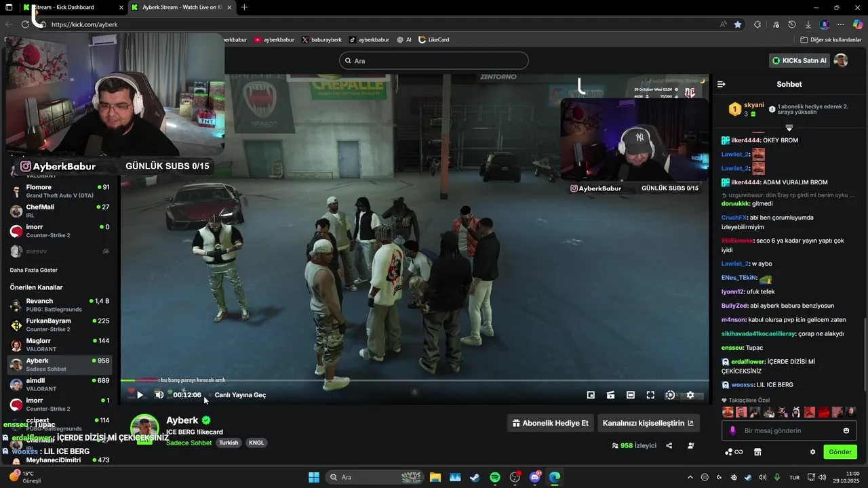Click the first follower-only emote in chat

(728, 412)
